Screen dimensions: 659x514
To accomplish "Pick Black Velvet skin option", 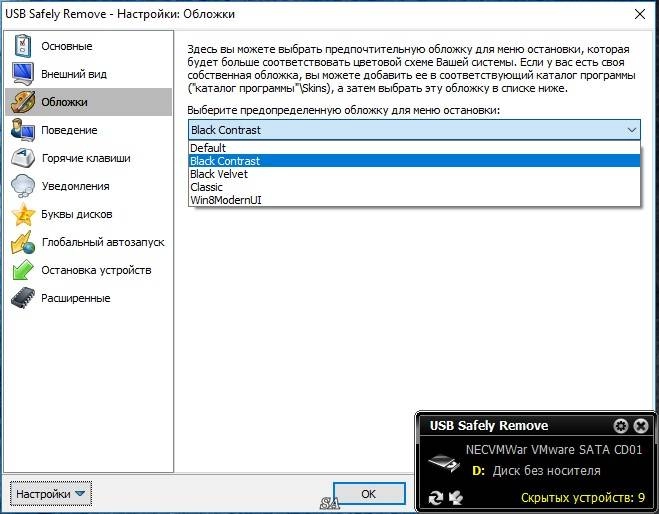I will pos(414,174).
